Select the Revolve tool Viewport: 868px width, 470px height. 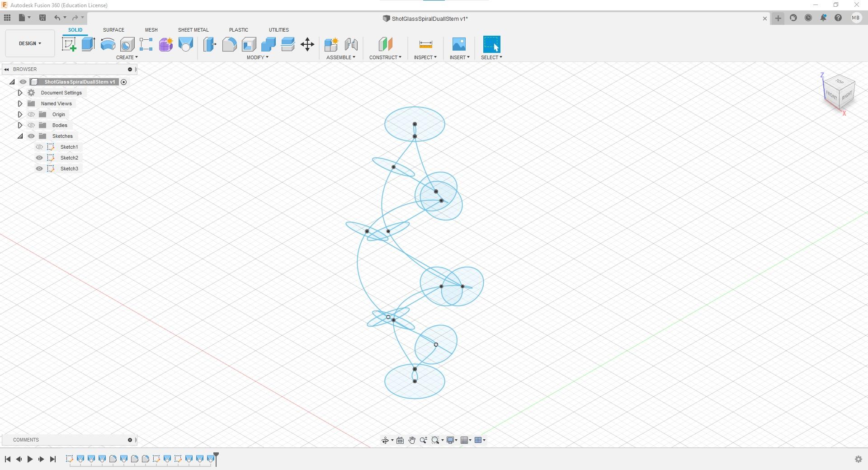pos(108,44)
